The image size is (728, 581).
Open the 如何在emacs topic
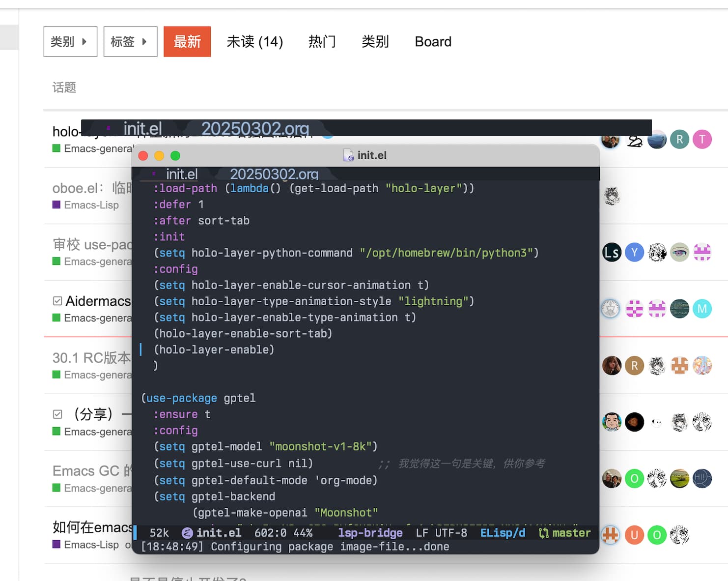tap(92, 527)
